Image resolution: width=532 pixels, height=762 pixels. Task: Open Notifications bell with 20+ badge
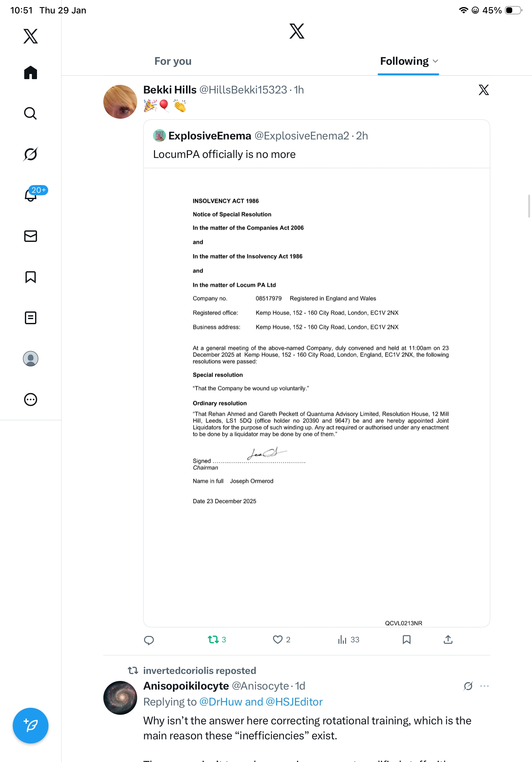coord(31,195)
